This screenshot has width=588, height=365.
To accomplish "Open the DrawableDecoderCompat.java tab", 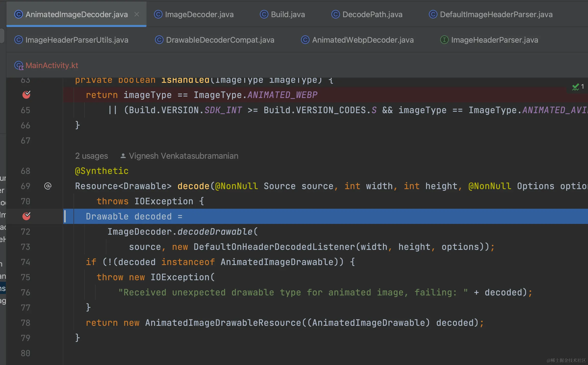I will [215, 40].
